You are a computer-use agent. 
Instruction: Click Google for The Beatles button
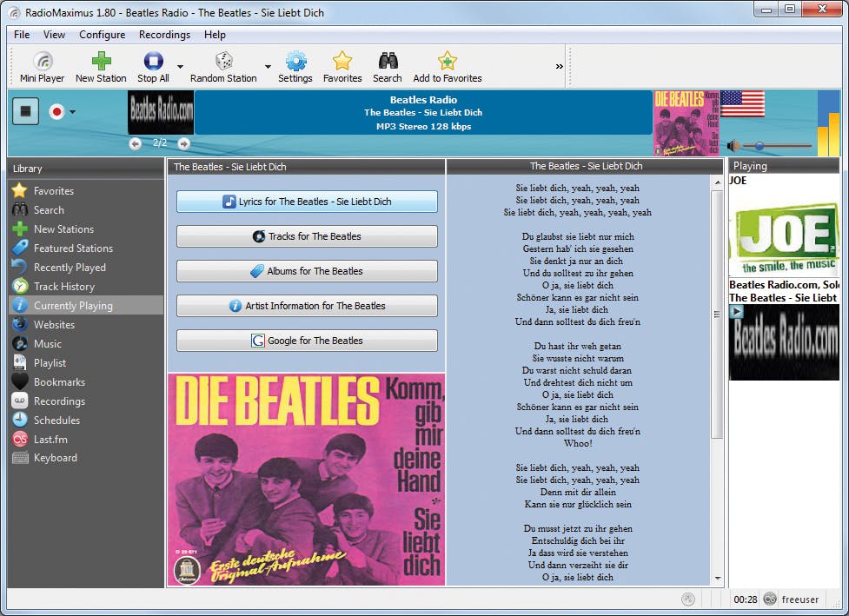click(x=307, y=341)
